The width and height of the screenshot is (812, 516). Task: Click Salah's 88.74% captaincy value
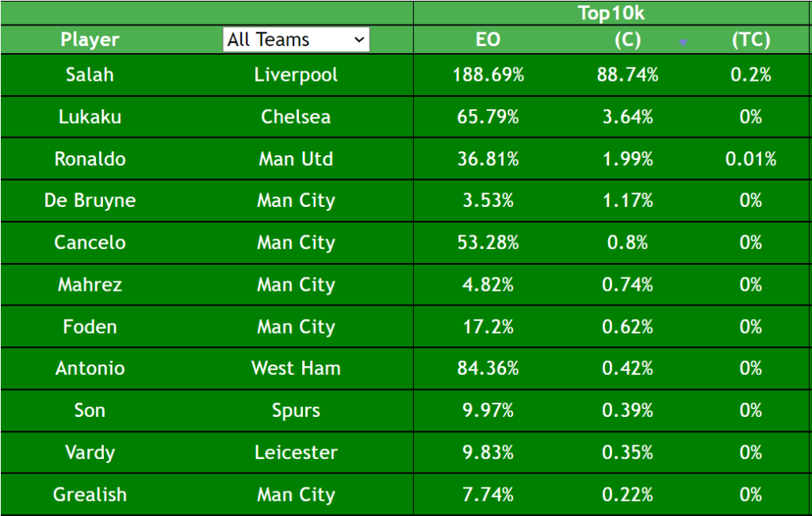(628, 75)
